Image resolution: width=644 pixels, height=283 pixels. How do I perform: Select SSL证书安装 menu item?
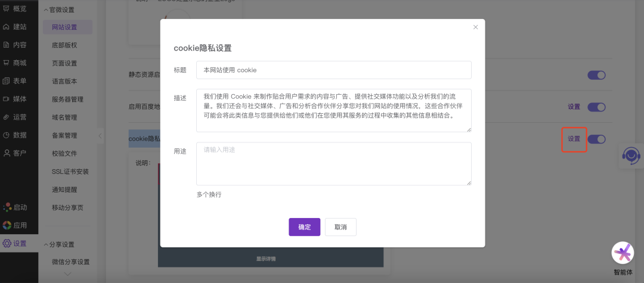(x=70, y=172)
